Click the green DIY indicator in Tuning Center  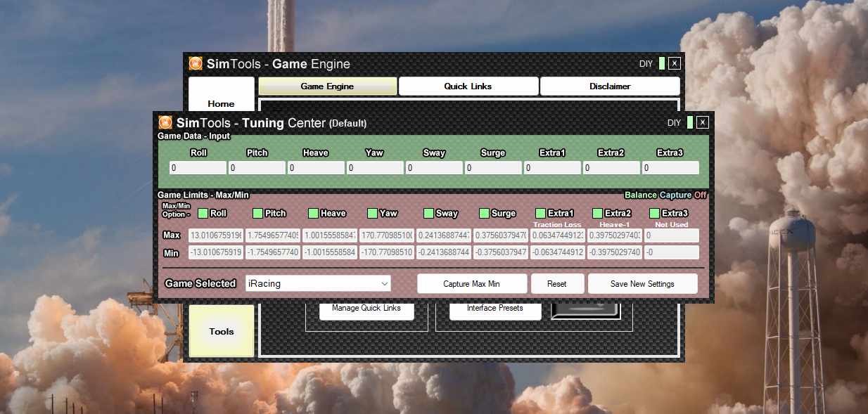coord(690,122)
